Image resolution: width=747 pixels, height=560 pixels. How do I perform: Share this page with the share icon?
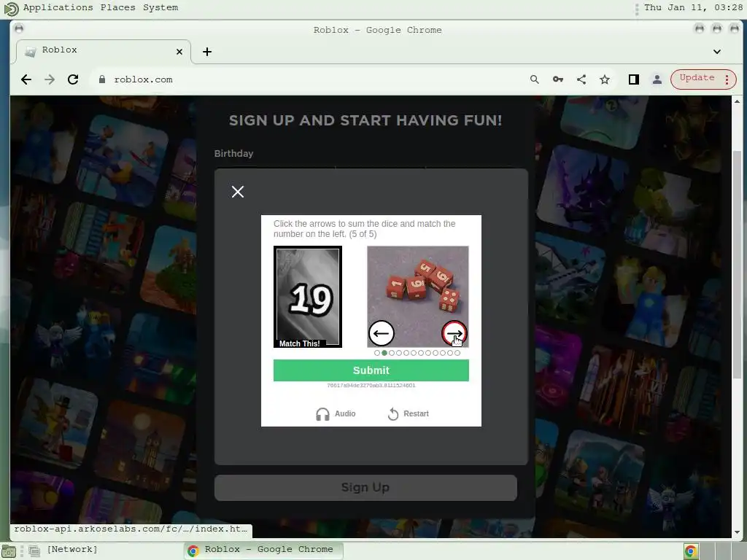581,79
